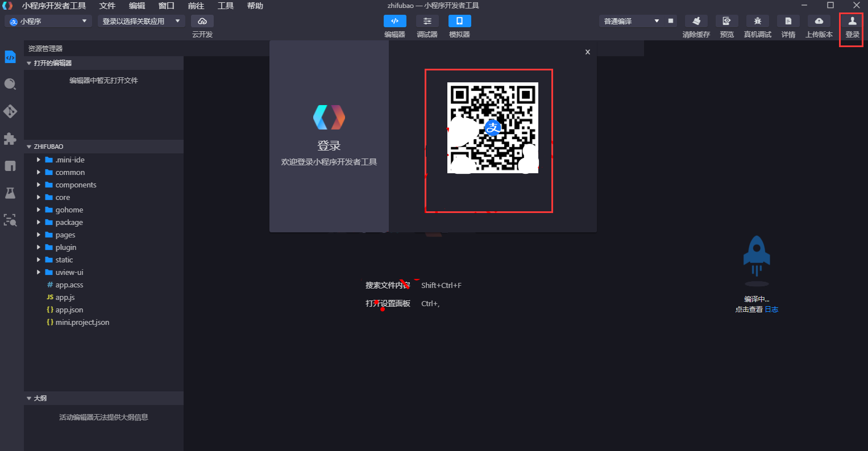This screenshot has height=451, width=868.
Task: Open the store icon in activity bar
Action: pyautogui.click(x=10, y=166)
